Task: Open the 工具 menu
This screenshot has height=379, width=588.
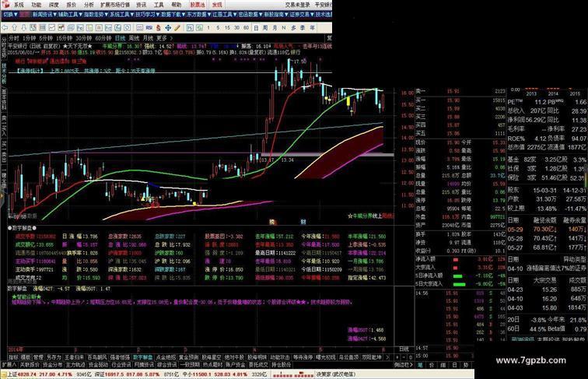Action: click(159, 5)
